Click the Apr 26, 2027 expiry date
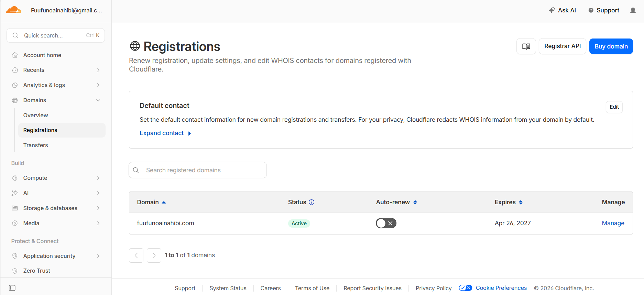 point(513,223)
